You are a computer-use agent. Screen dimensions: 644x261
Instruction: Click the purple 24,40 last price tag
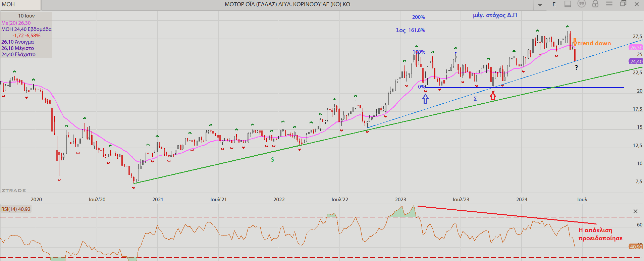[x=636, y=61]
